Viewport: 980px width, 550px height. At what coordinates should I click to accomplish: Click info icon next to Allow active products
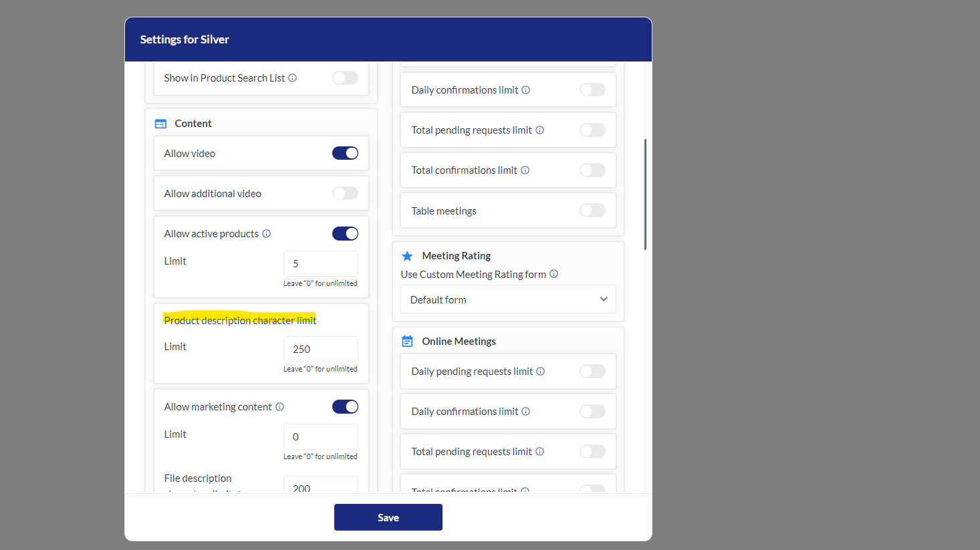(266, 234)
